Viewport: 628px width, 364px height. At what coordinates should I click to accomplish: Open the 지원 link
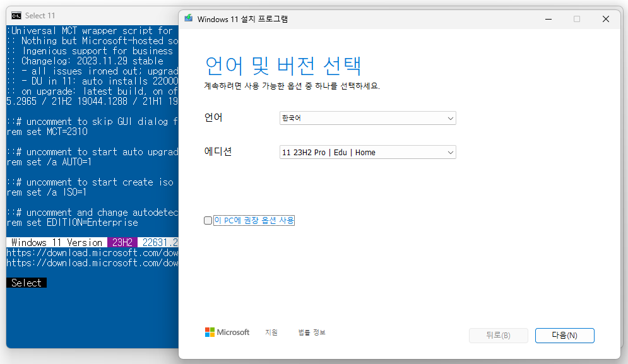tap(271, 332)
